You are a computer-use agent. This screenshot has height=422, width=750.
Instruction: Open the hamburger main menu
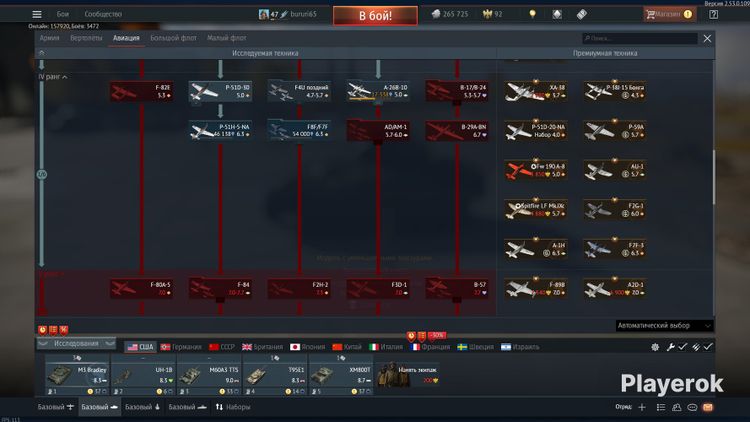pyautogui.click(x=37, y=15)
